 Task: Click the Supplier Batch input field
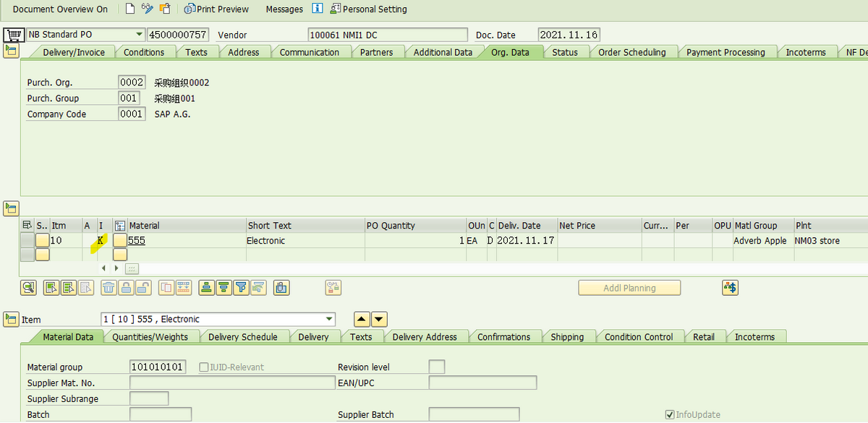[474, 414]
